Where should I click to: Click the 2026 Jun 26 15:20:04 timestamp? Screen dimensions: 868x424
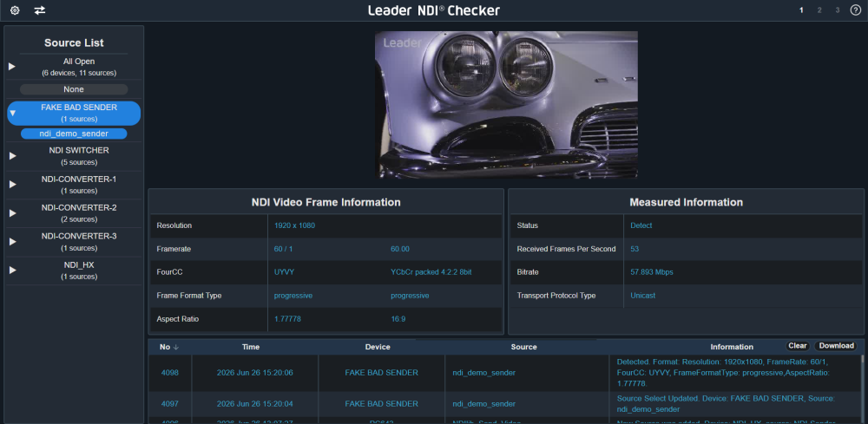click(x=254, y=404)
